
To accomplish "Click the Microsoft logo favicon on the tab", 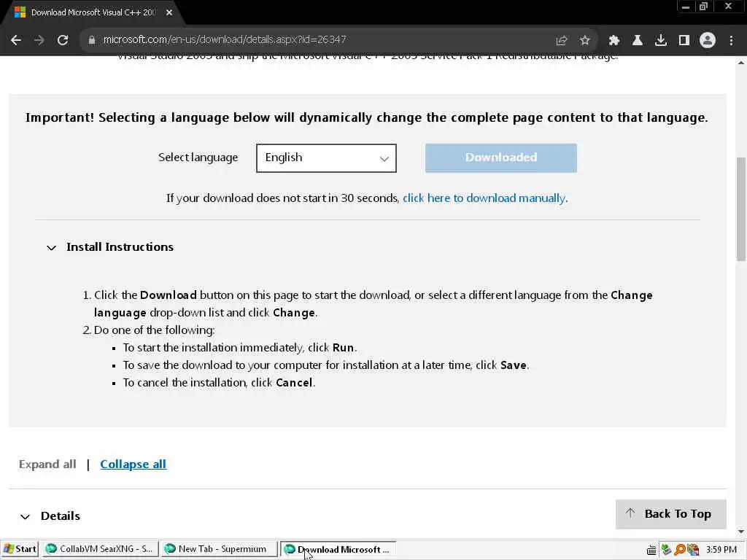I will [20, 12].
